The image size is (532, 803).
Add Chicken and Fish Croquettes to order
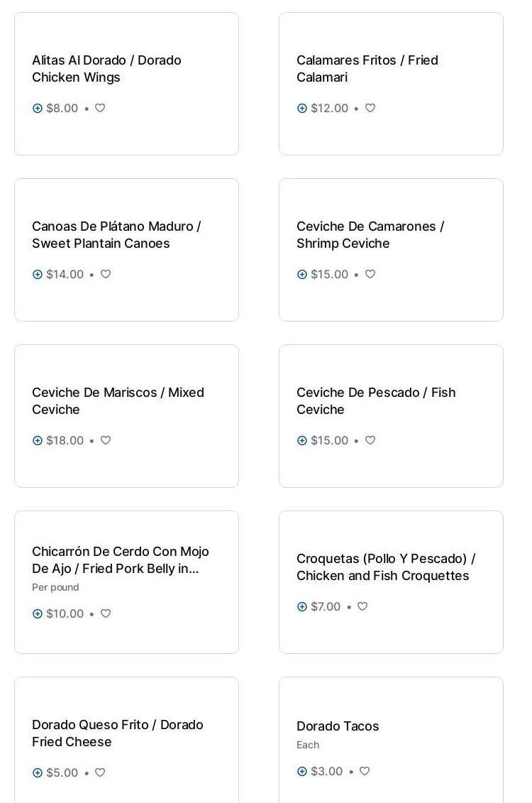coord(302,607)
